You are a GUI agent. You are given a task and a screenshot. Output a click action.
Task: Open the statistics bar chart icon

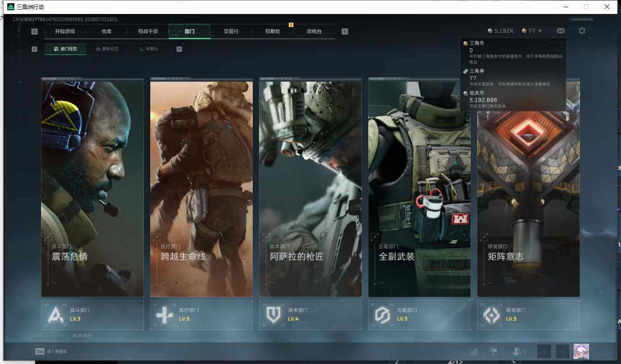tap(474, 351)
